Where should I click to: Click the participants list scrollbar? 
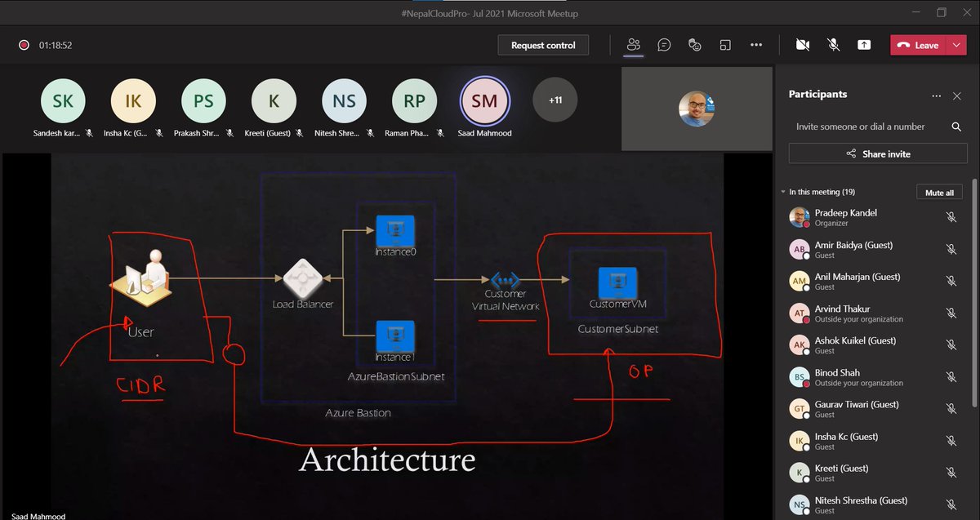click(x=974, y=292)
